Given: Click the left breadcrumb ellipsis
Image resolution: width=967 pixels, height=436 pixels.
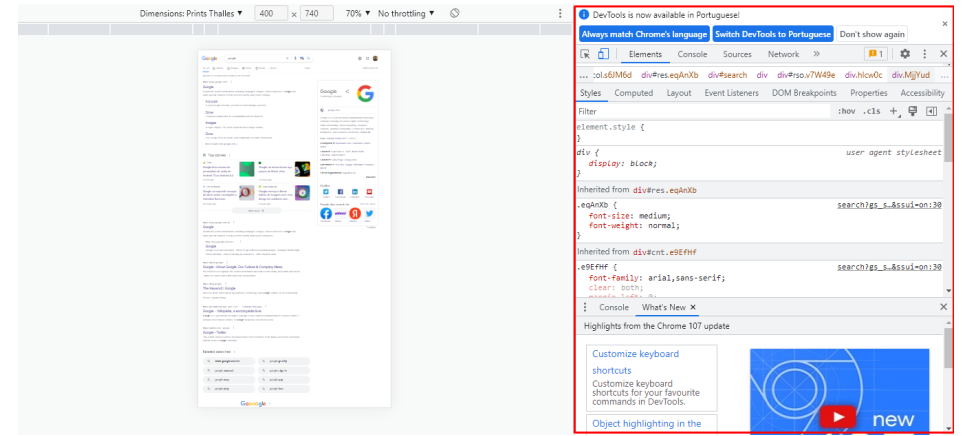Looking at the screenshot, I should 583,75.
